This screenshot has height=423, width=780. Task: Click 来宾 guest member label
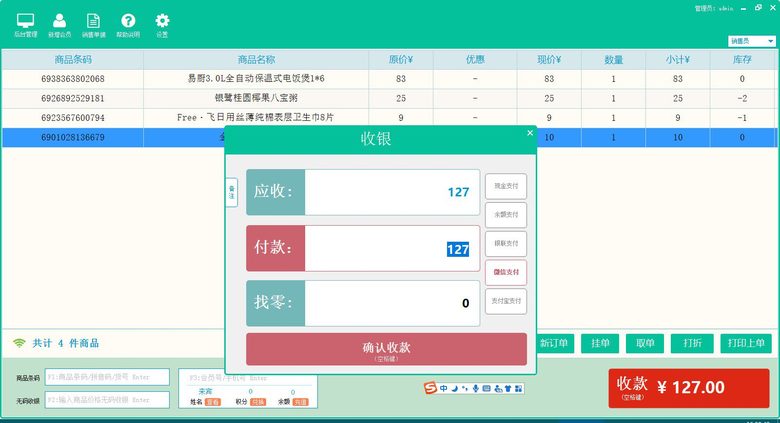(x=205, y=392)
